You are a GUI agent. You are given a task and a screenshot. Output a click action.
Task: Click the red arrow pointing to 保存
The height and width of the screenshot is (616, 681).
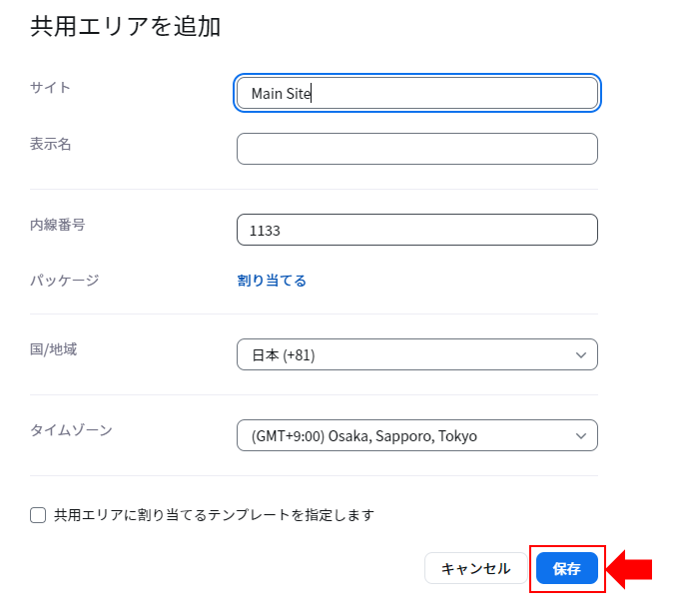point(629,569)
